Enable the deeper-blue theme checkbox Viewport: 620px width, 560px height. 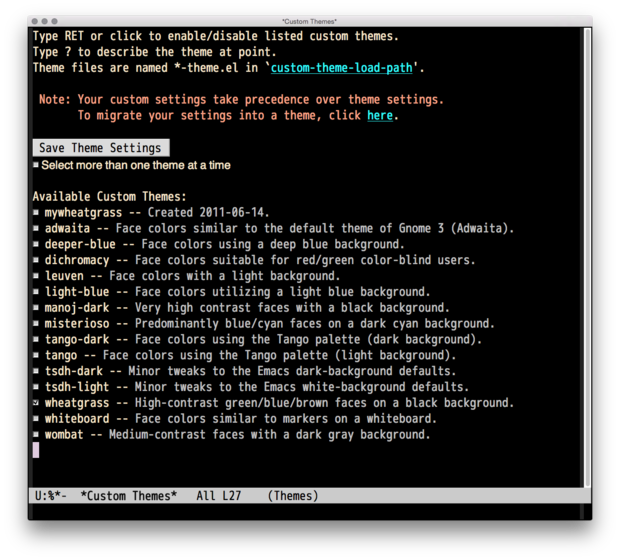point(36,244)
